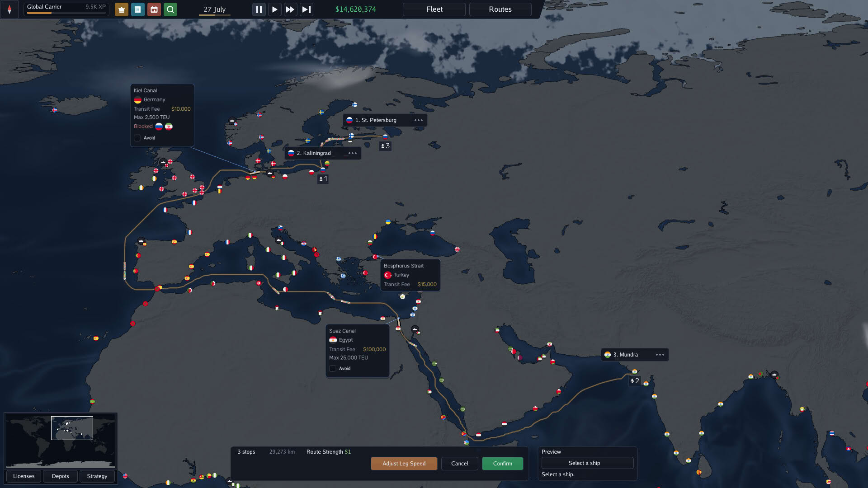Click the red compass logo icon
This screenshot has height=488, width=868.
point(9,9)
